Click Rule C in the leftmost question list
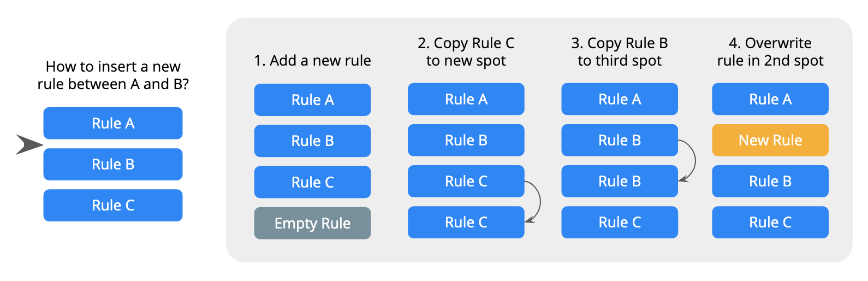868x281 pixels. [113, 206]
